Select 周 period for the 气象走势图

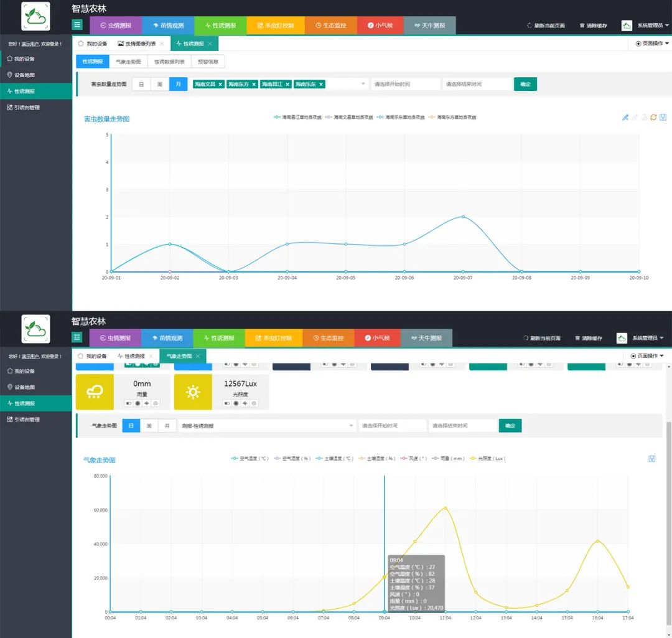click(149, 426)
